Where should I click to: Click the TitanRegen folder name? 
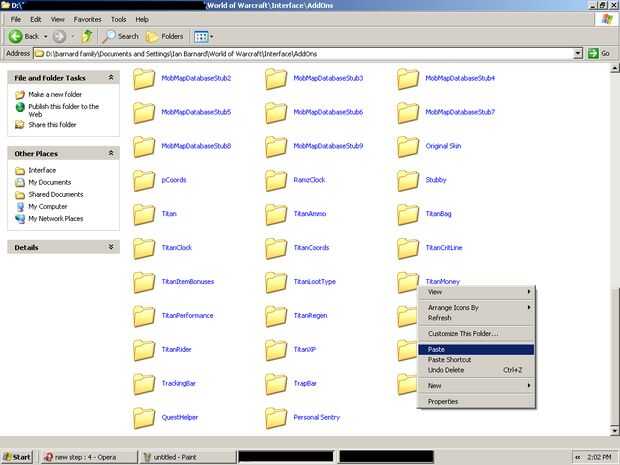click(x=310, y=316)
